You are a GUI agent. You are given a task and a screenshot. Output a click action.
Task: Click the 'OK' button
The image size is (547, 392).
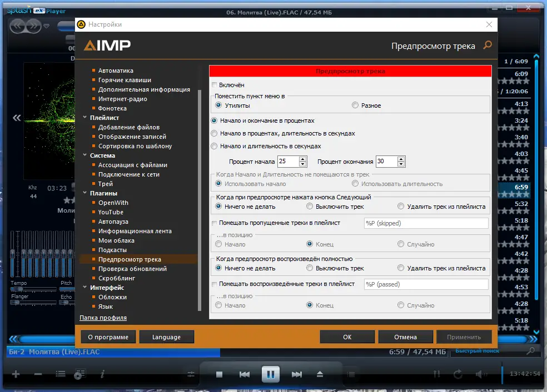(x=347, y=337)
